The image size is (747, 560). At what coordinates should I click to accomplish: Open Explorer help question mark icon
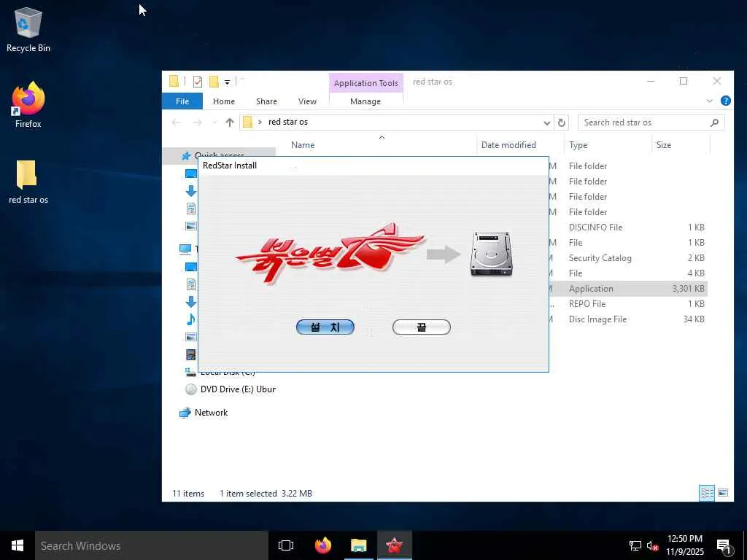coord(726,101)
